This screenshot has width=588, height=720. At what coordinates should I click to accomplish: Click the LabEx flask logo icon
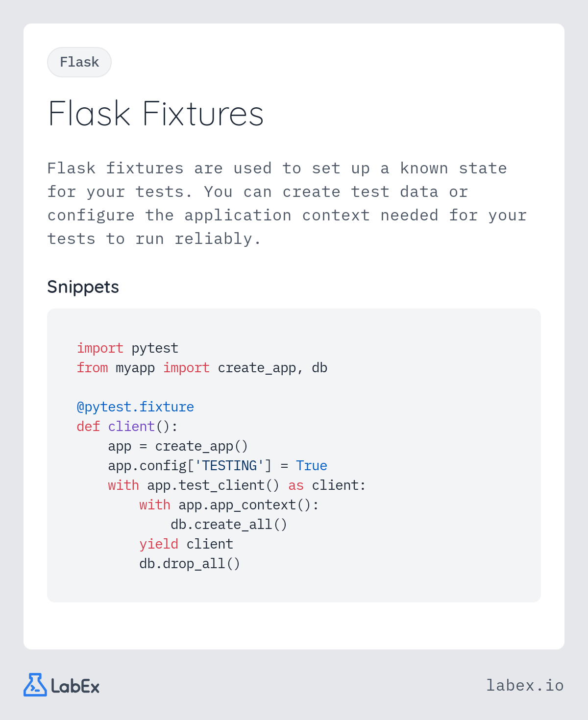[x=35, y=685]
